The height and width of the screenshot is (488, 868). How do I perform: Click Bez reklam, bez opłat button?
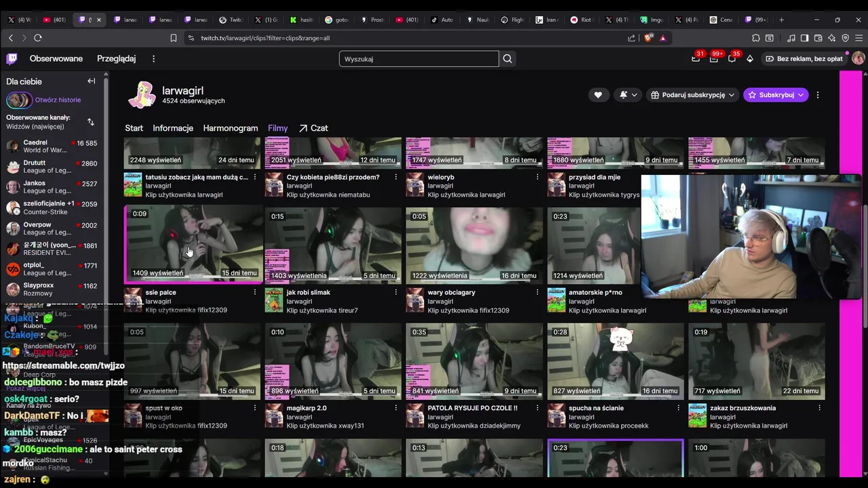pyautogui.click(x=804, y=59)
